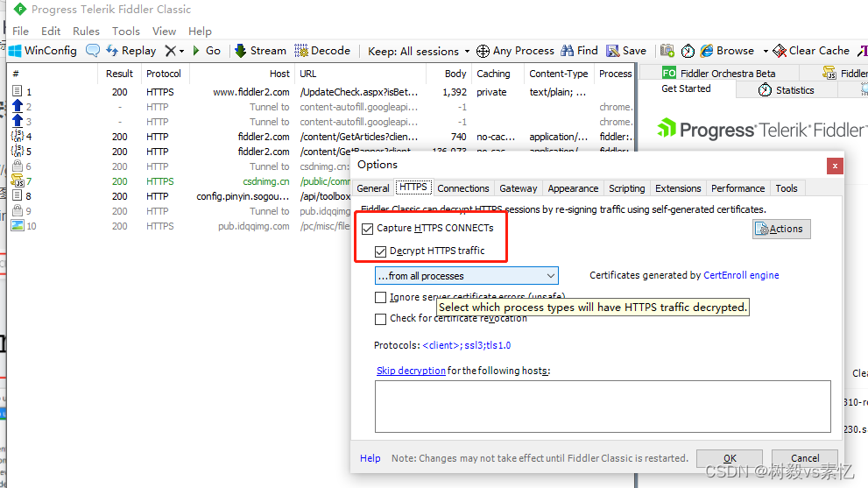The image size is (868, 488).
Task: Select session 10 pub.idqqimg.com row
Action: pos(180,226)
